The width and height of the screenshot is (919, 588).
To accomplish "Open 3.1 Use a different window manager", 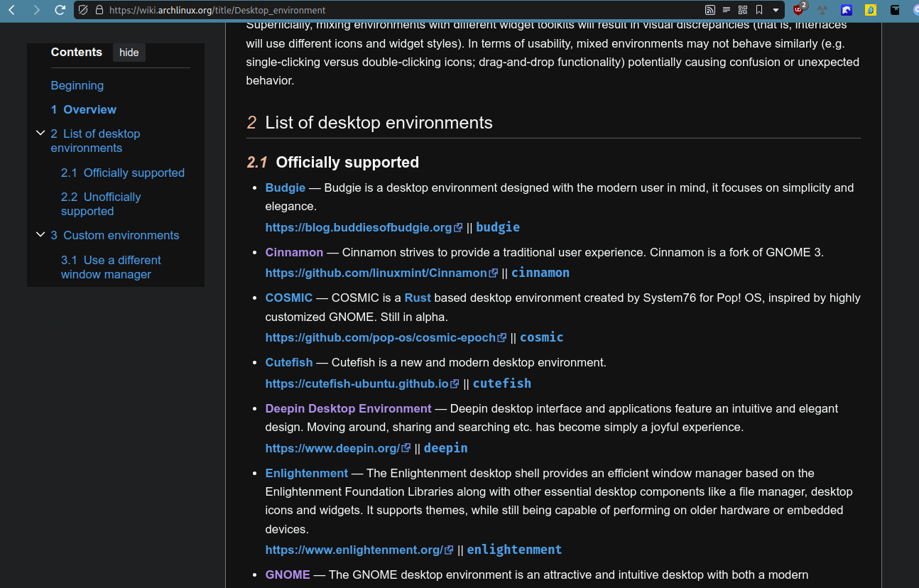I will click(111, 267).
